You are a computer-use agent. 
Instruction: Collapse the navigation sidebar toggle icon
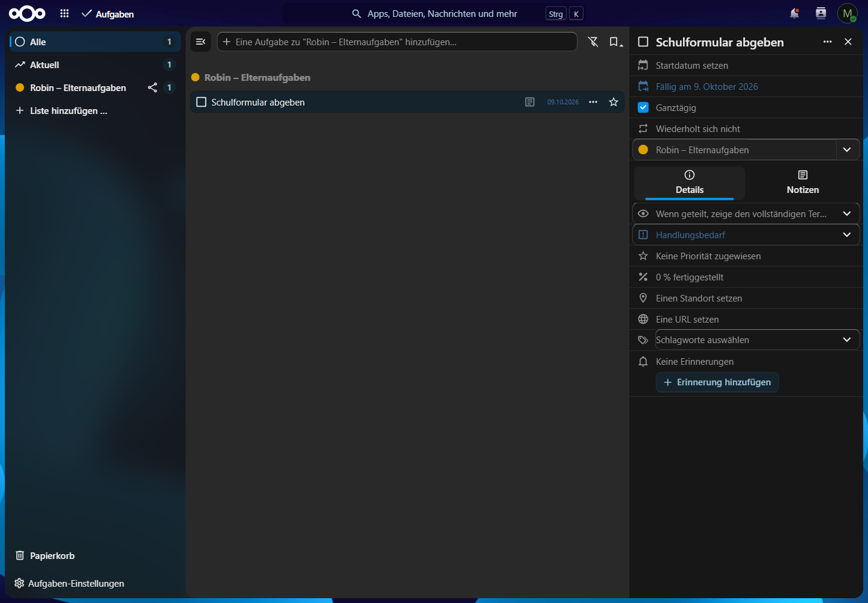(201, 42)
